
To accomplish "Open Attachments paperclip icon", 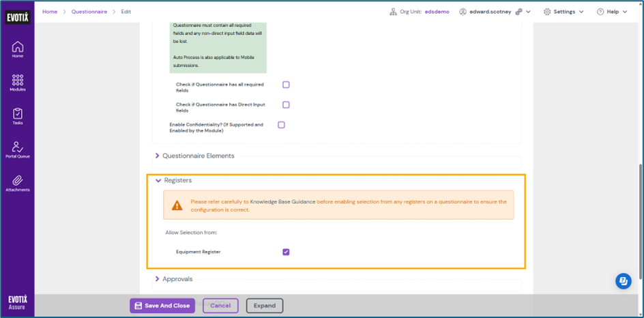I will click(x=17, y=183).
